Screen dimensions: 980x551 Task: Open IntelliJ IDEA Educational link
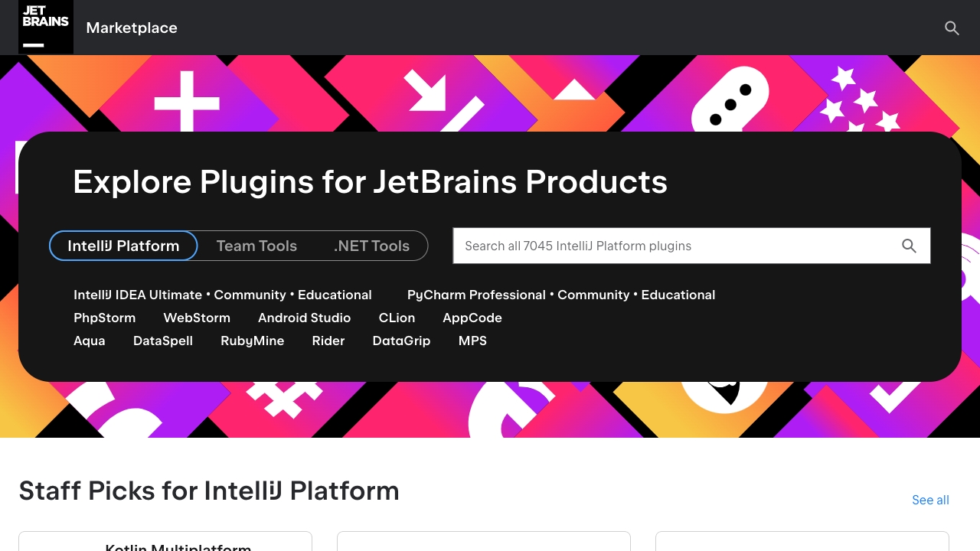point(335,295)
